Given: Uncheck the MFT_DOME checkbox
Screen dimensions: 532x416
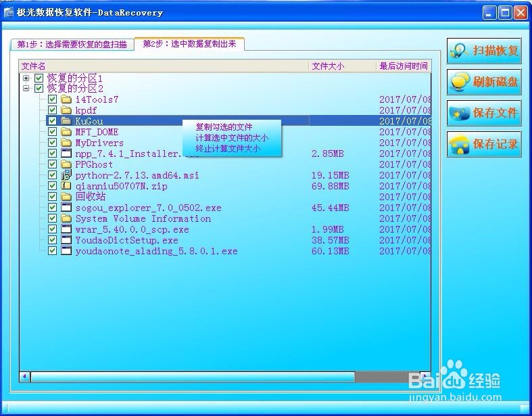Looking at the screenshot, I should click(x=52, y=132).
